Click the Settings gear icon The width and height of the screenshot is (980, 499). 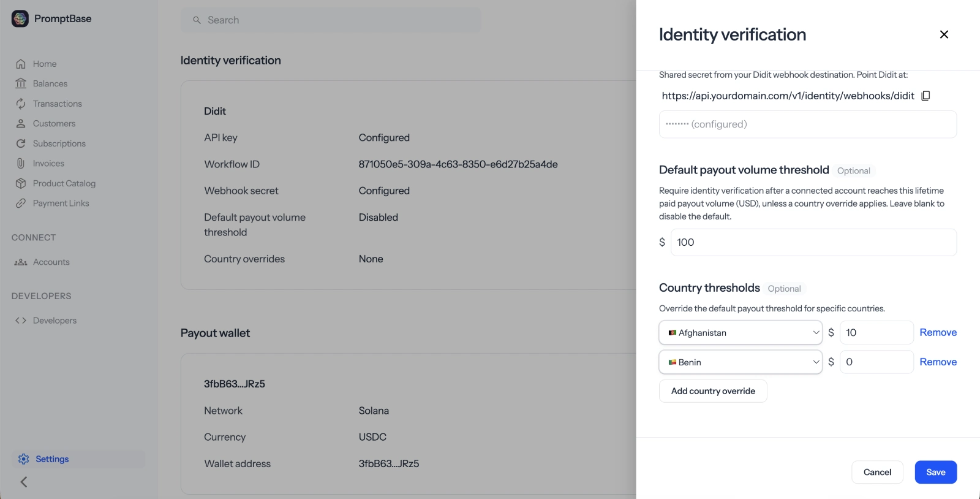tap(24, 459)
